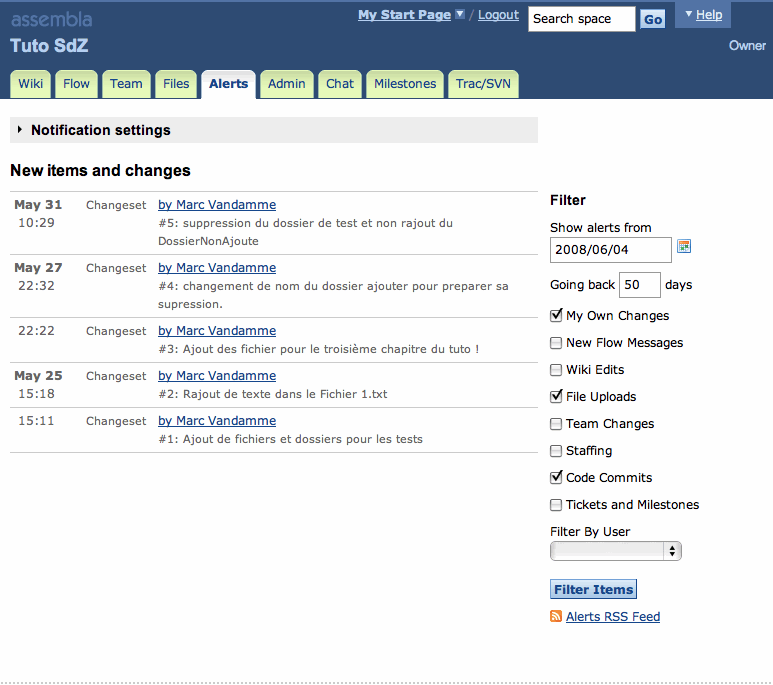Open the My Start Page dropdown arrow
Screen dimensions: 773x685
pyautogui.click(x=460, y=15)
